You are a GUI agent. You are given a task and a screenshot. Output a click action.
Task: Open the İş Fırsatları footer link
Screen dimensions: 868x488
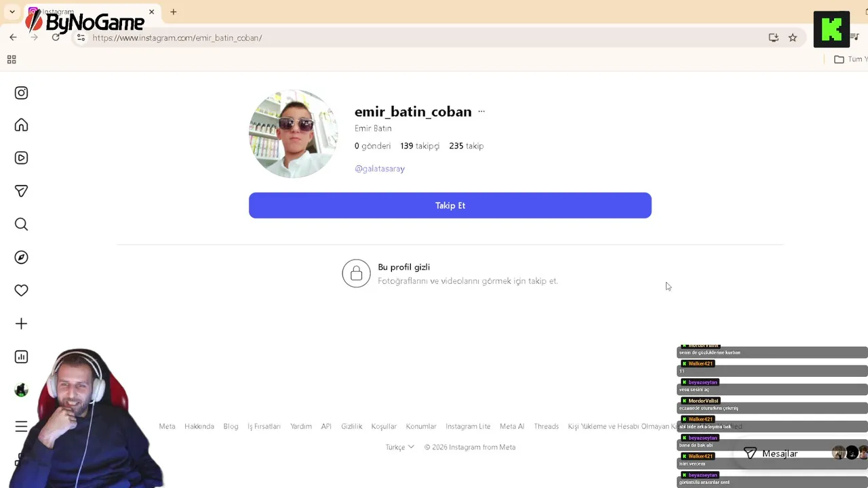point(264,426)
